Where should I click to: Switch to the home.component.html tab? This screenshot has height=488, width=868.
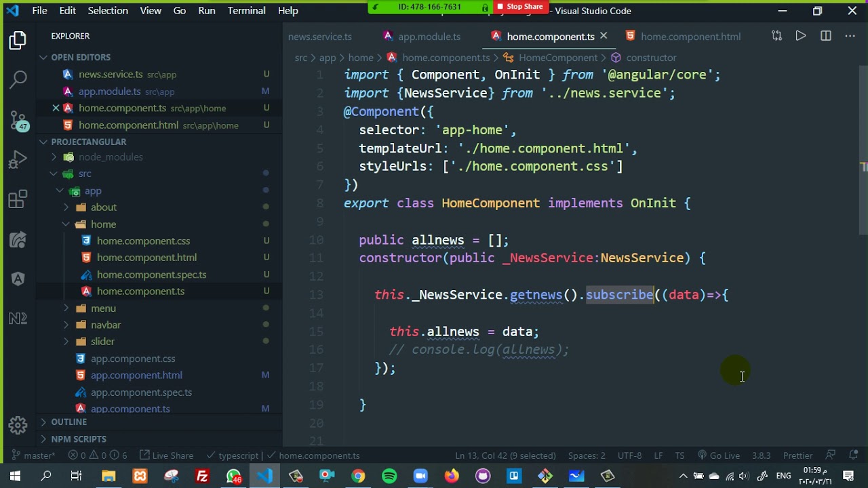click(690, 37)
